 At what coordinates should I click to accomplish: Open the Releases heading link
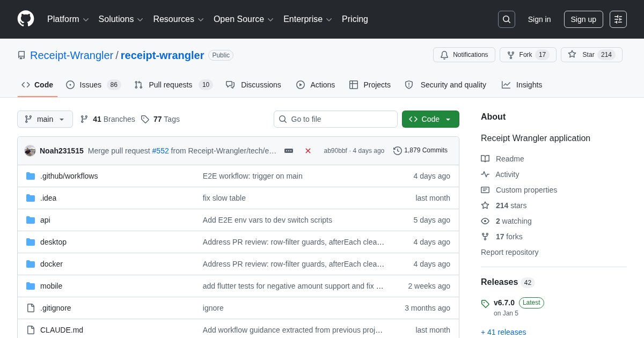click(x=508, y=282)
